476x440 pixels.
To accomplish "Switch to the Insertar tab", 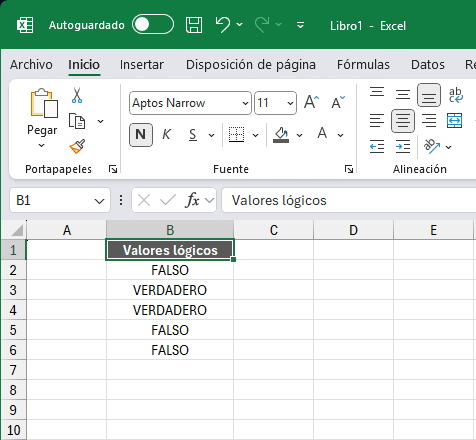I will 142,64.
